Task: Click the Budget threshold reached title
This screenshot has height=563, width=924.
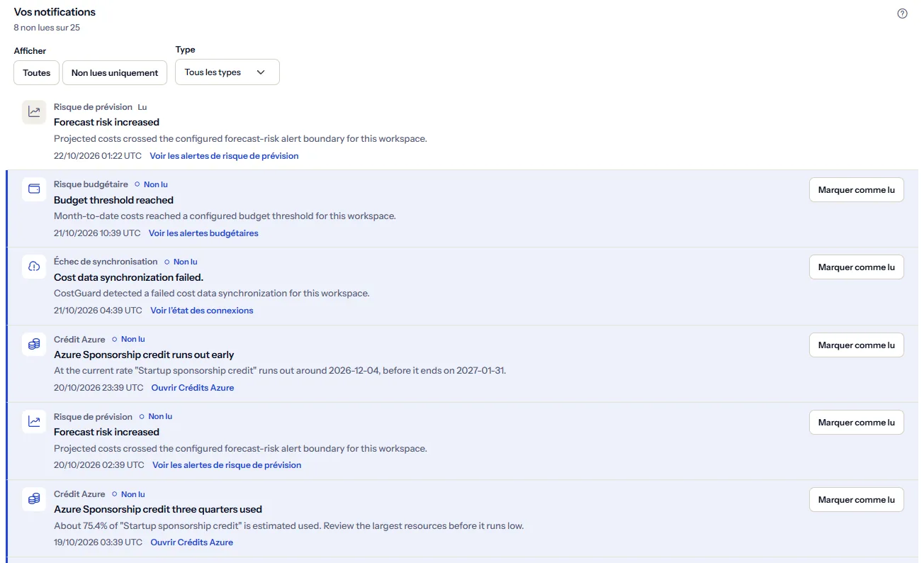Action: [x=113, y=200]
